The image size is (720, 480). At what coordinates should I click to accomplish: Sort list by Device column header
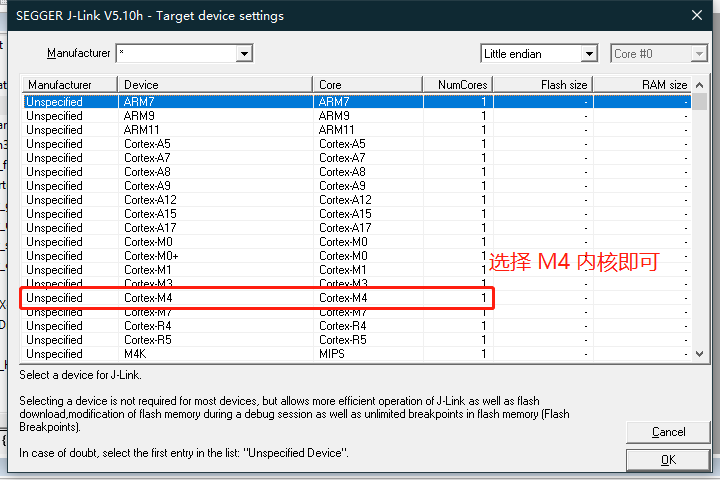tap(215, 85)
